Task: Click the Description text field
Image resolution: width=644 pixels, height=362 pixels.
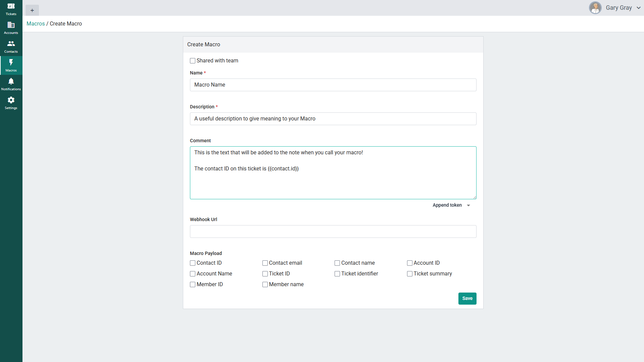Action: pyautogui.click(x=333, y=119)
